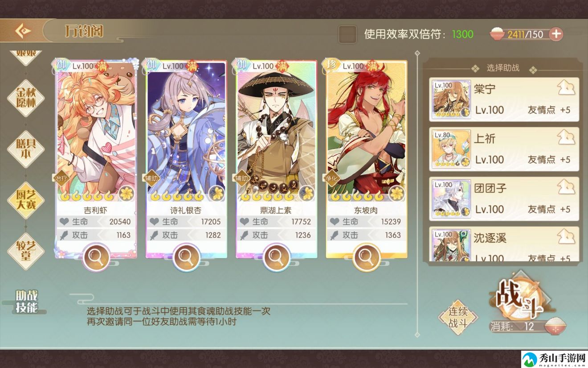588x368 pixels.
Task: Click the rice bowl stamina icon
Action: point(497,34)
